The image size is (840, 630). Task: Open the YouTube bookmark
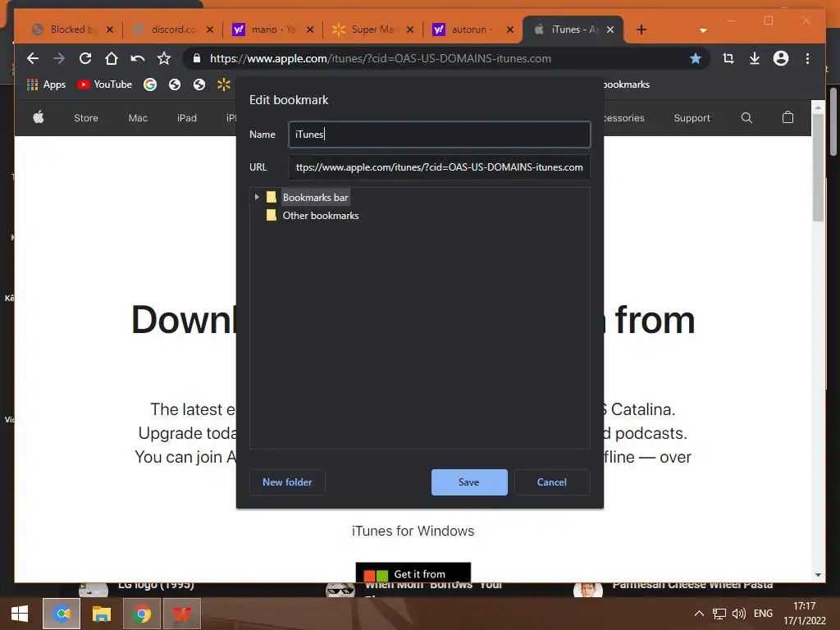(x=104, y=84)
